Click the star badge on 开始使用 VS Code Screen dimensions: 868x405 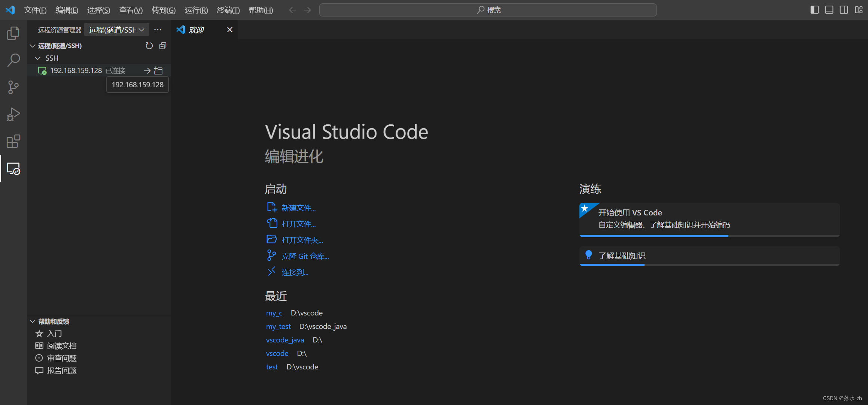pos(585,208)
